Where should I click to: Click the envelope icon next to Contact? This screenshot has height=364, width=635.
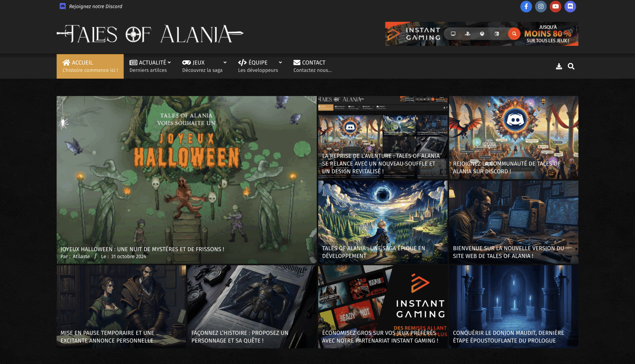(297, 62)
